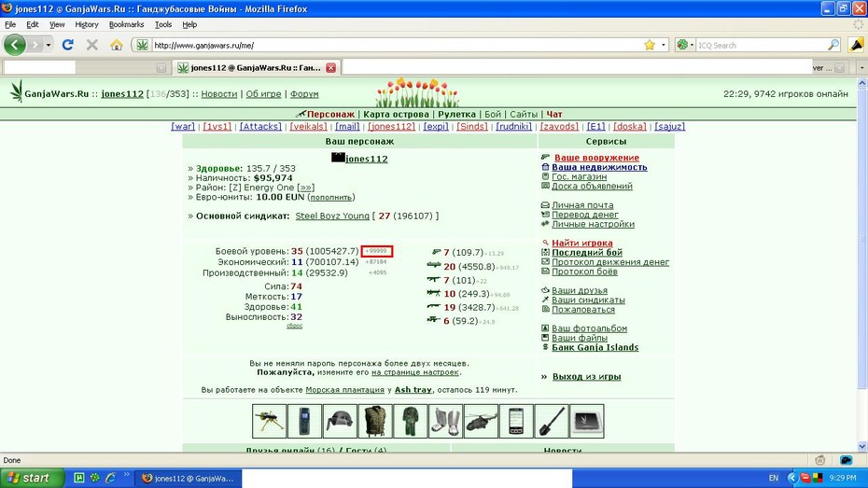Close the jones112 GanjaWars tab
Screen dimensions: 868x488
pyautogui.click(x=330, y=67)
